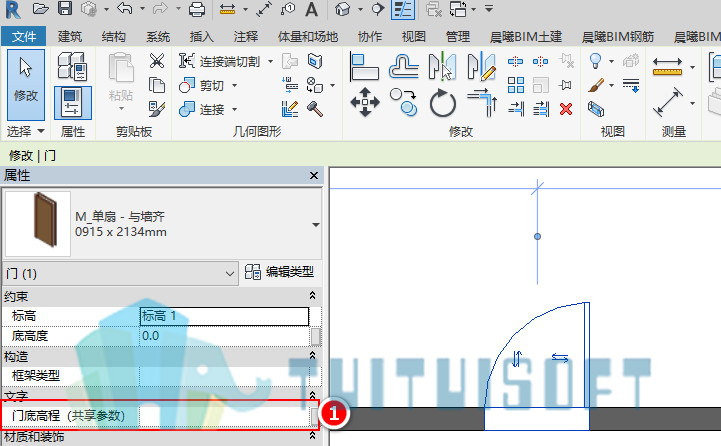This screenshot has width=721, height=446.
Task: Close the 属性 palette
Action: (314, 176)
